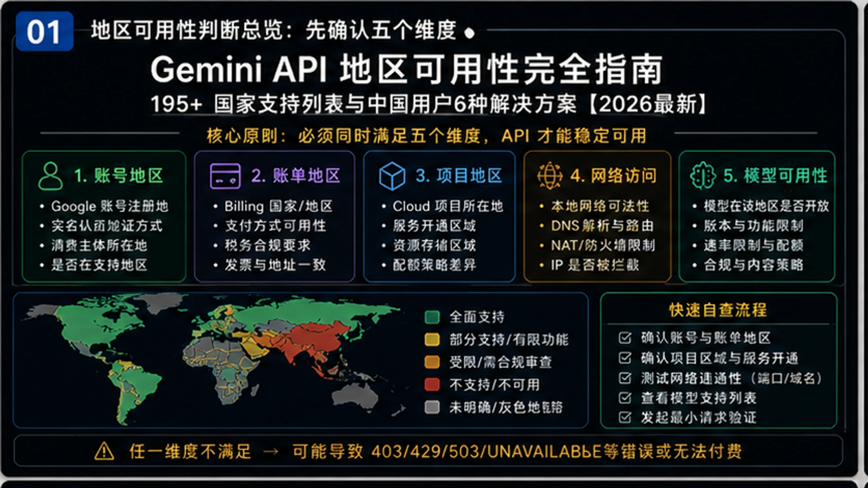Screen dimensions: 868x488
Task: Click the heading 3. 项目地区
Action: (459, 176)
